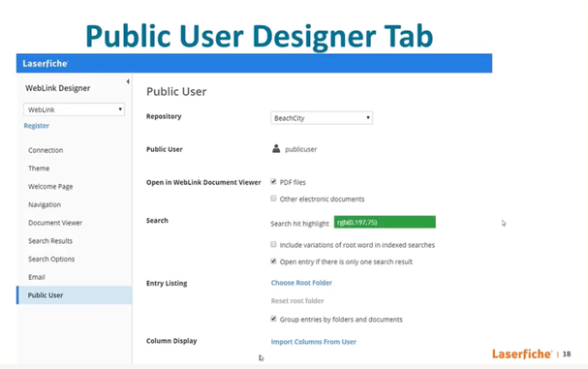This screenshot has width=588, height=369.
Task: Click the orange Laserfiche footer logo
Action: 521,354
